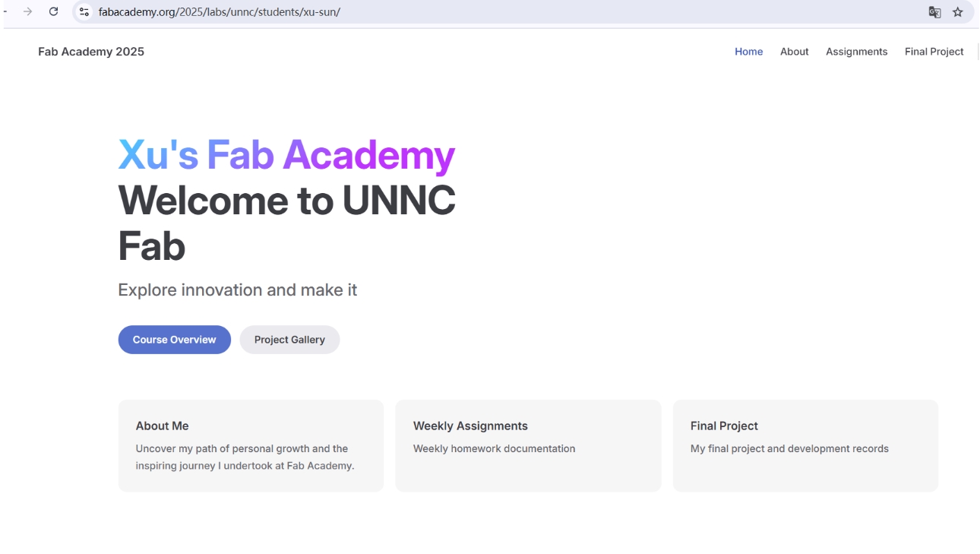This screenshot has height=554, width=980.
Task: Click the gradient Xu's Fab Academy heading
Action: pos(286,155)
